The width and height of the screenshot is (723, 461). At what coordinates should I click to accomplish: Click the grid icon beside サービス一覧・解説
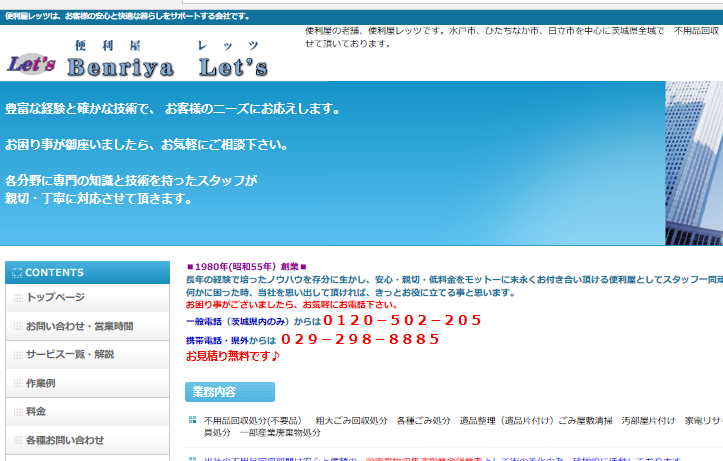point(17,355)
